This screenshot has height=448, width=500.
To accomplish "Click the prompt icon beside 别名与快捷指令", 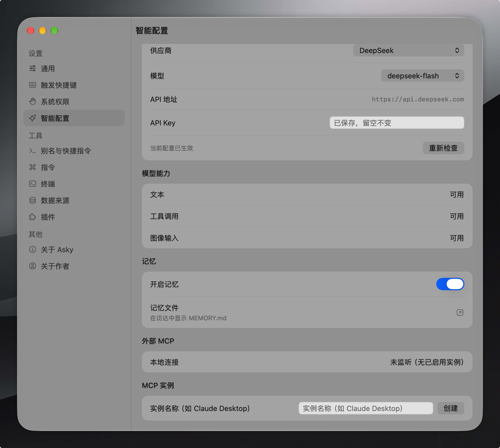I will point(32,151).
